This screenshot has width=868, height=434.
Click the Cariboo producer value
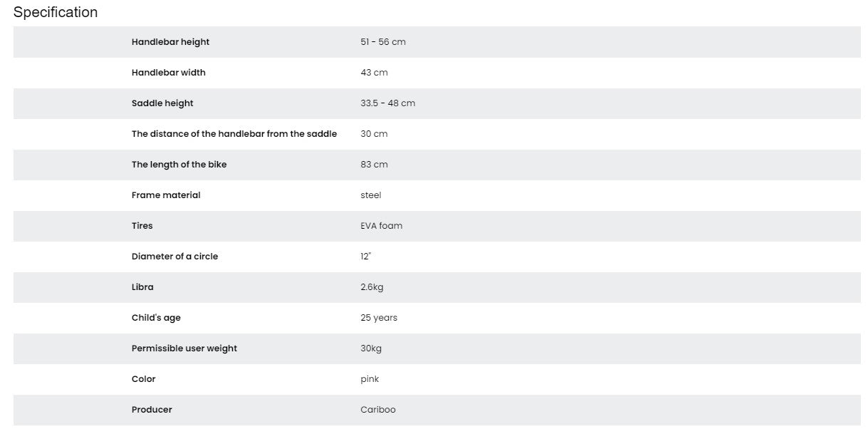[378, 410]
